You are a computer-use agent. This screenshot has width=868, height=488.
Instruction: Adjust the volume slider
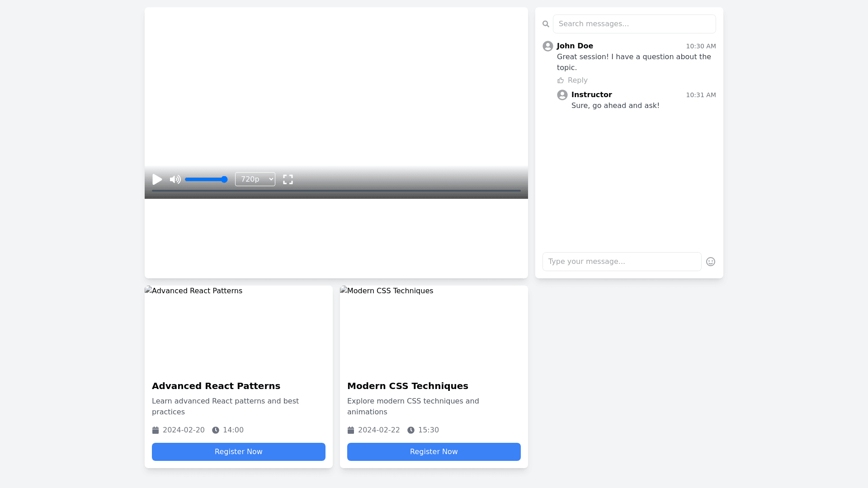tap(206, 179)
